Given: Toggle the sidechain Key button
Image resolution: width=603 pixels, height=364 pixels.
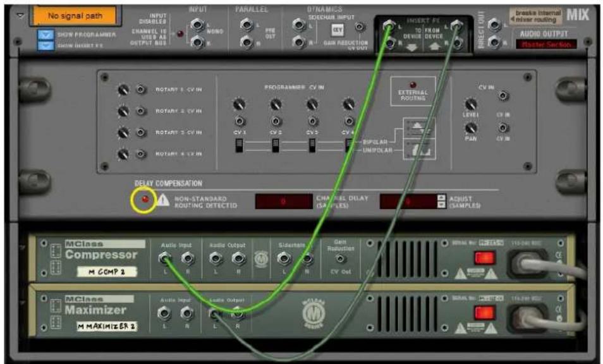Looking at the screenshot, I should click(338, 30).
